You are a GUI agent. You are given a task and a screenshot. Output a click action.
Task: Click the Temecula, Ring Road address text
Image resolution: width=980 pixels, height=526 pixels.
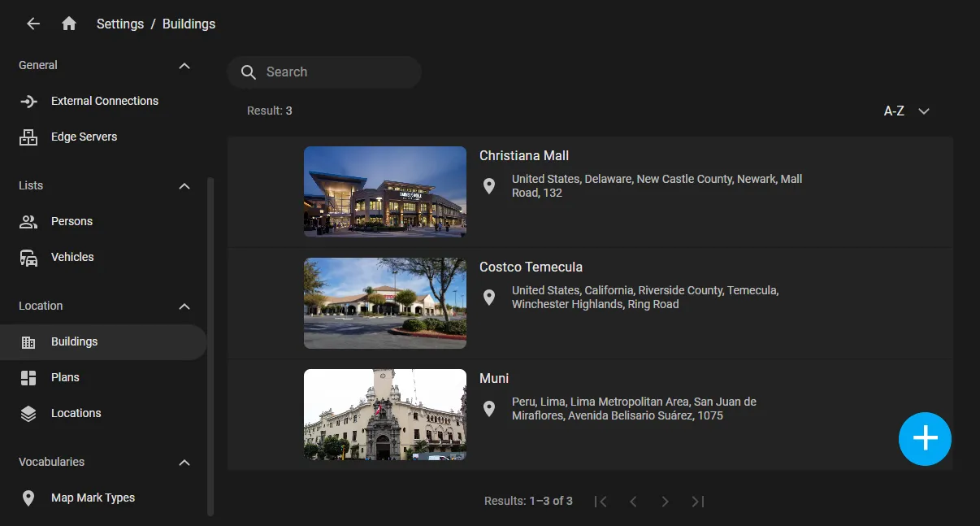pos(645,298)
